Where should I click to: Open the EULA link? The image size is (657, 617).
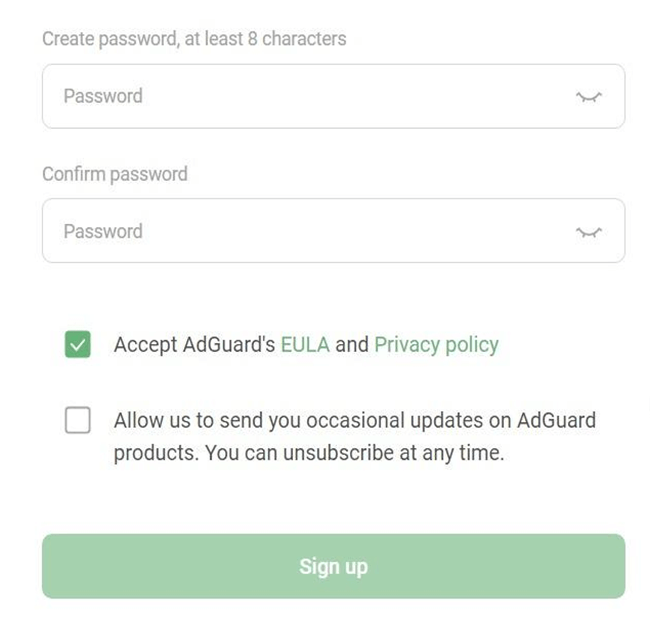(305, 345)
